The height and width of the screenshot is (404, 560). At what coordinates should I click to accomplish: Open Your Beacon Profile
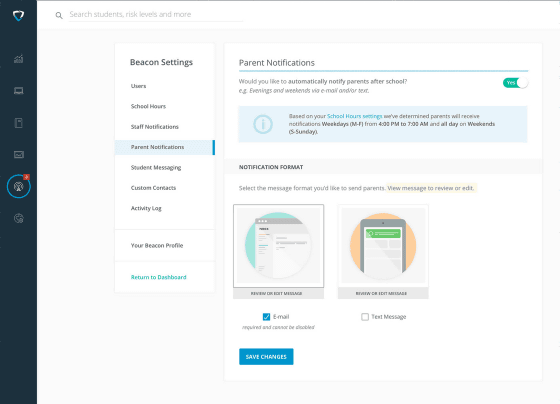click(x=157, y=245)
